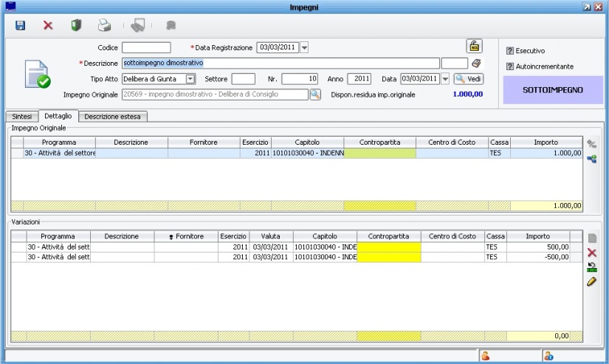Click the yellow Contropartita cell in first variation row
This screenshot has width=609, height=364.
point(388,247)
